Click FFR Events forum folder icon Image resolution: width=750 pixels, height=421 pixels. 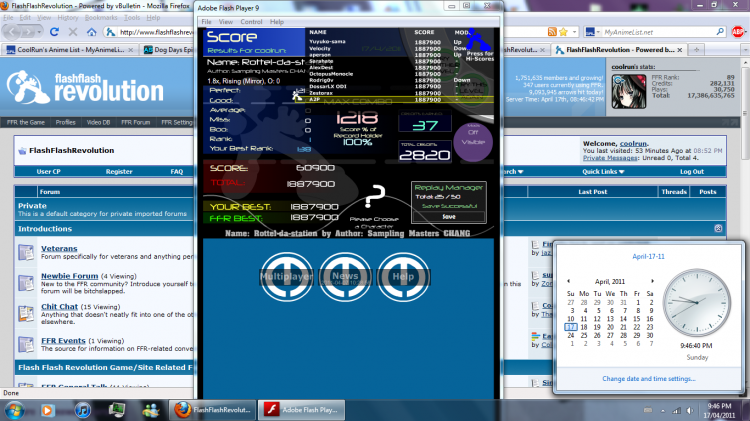tap(26, 344)
